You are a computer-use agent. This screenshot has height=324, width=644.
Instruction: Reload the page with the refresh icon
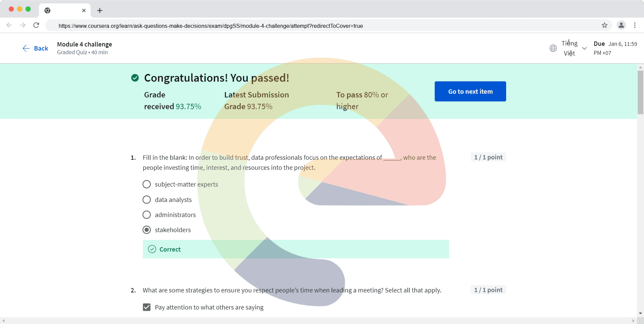pos(36,25)
